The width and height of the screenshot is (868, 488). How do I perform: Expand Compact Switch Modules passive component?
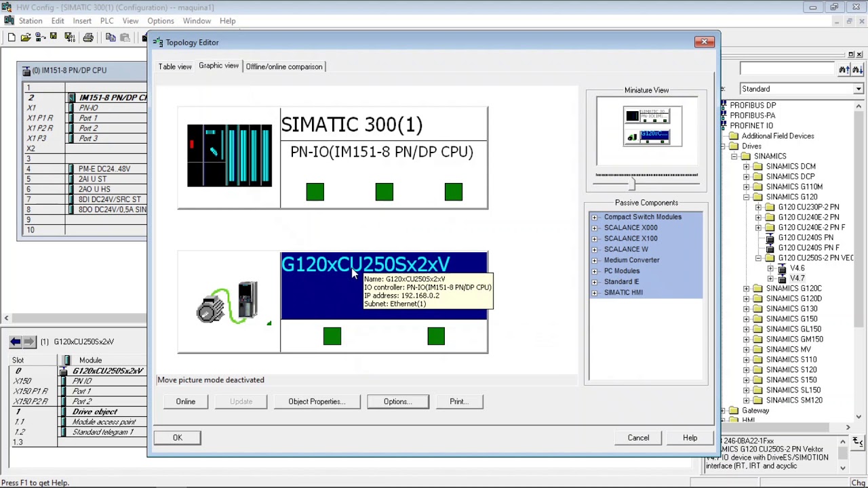pos(595,217)
